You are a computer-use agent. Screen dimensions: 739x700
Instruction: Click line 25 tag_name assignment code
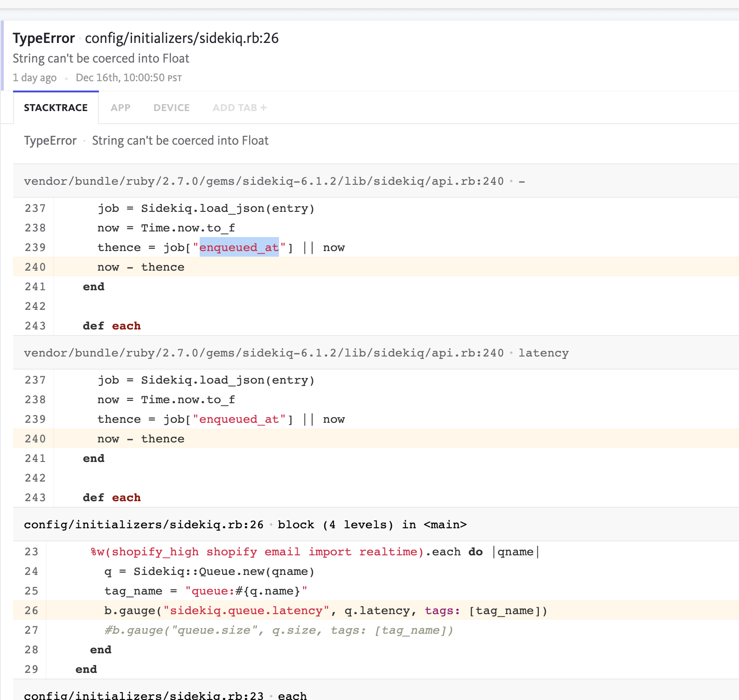point(206,591)
